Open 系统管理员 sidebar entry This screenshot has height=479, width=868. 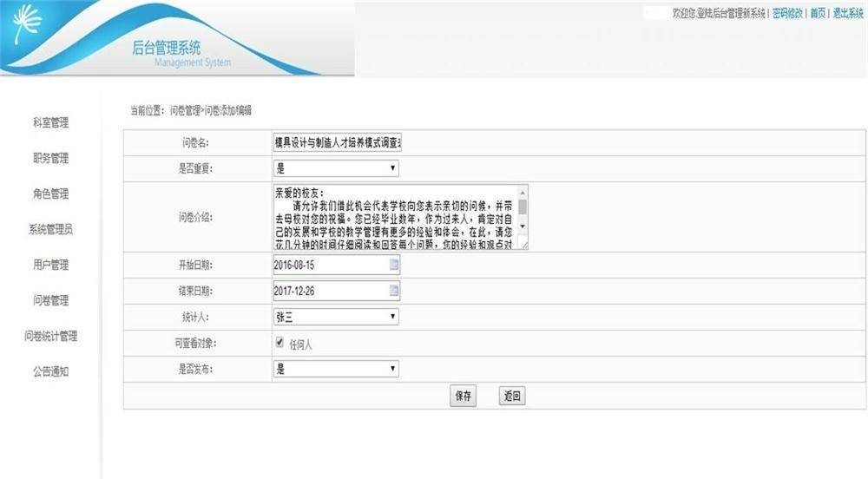pyautogui.click(x=51, y=229)
